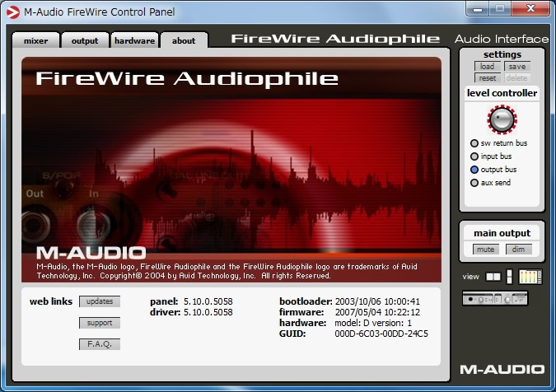Image resolution: width=556 pixels, height=392 pixels.
Task: Click the FireWire Audiophile banner image
Action: (x=231, y=170)
